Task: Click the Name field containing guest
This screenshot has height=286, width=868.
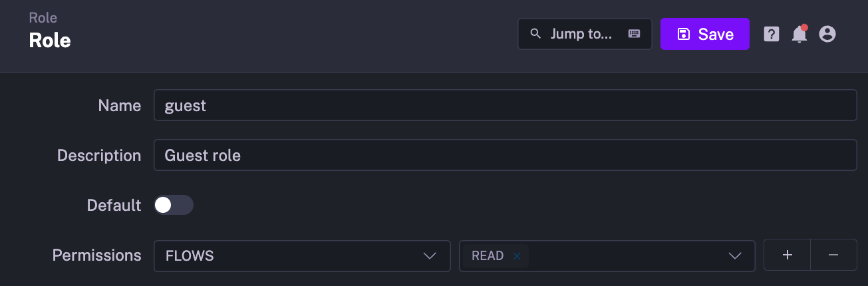Action: click(x=504, y=106)
